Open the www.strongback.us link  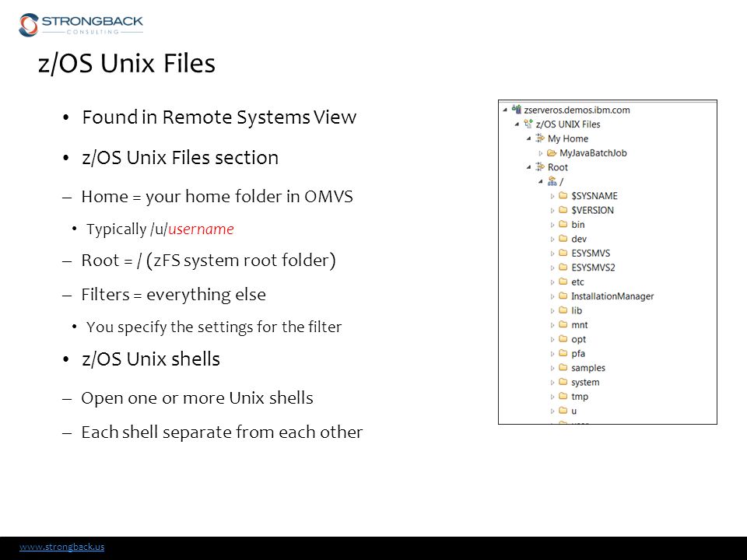pyautogui.click(x=62, y=547)
